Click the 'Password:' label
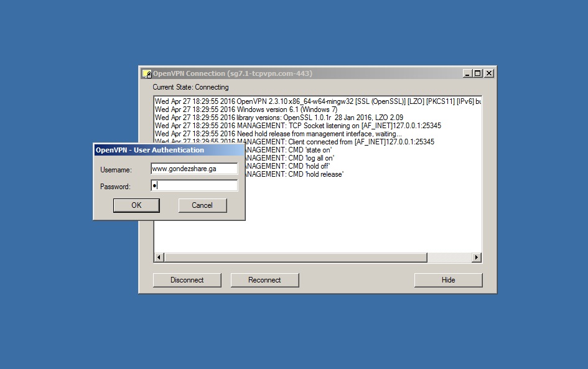Viewport: 588px width, 369px height. pyautogui.click(x=115, y=187)
